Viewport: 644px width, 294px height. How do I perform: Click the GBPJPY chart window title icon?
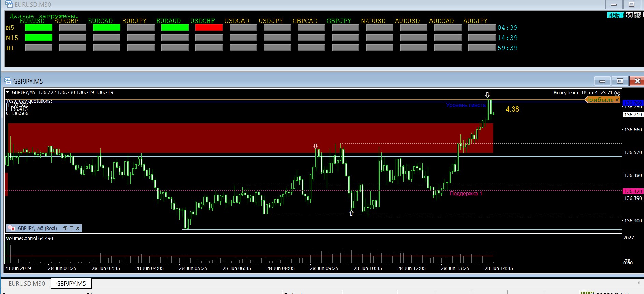(x=8, y=81)
